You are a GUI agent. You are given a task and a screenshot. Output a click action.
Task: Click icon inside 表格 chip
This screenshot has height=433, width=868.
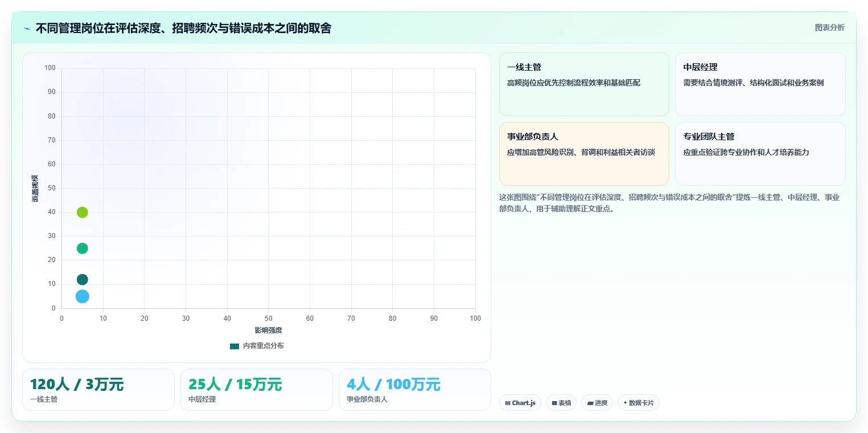(554, 403)
